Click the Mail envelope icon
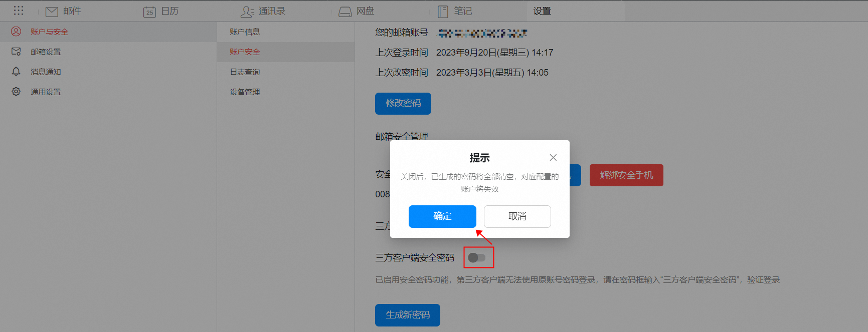This screenshot has width=868, height=332. tap(52, 12)
